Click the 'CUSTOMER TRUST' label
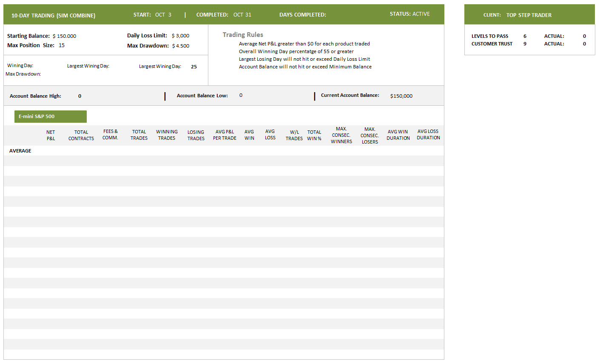Image resolution: width=600 pixels, height=364 pixels. click(492, 44)
